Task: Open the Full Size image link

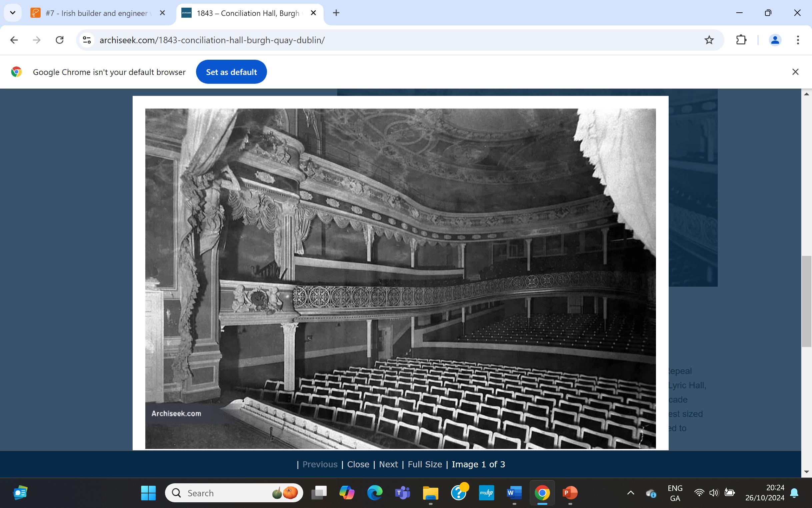Action: point(425,464)
